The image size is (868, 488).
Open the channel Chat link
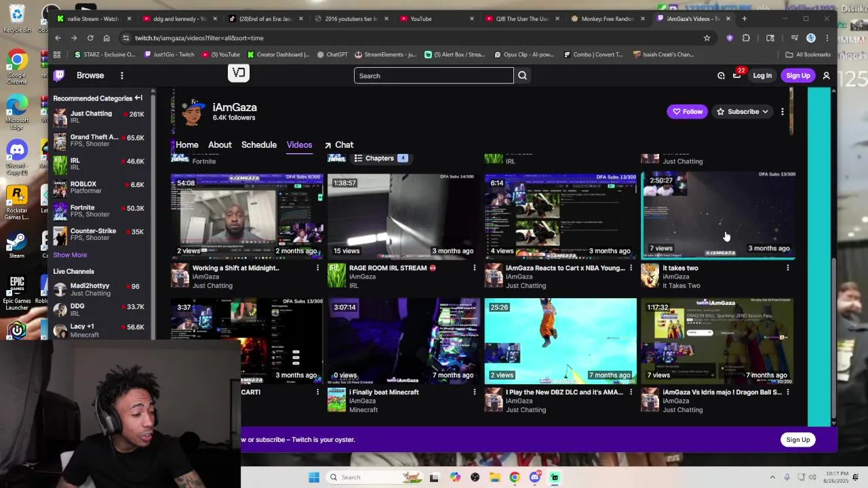(x=338, y=145)
